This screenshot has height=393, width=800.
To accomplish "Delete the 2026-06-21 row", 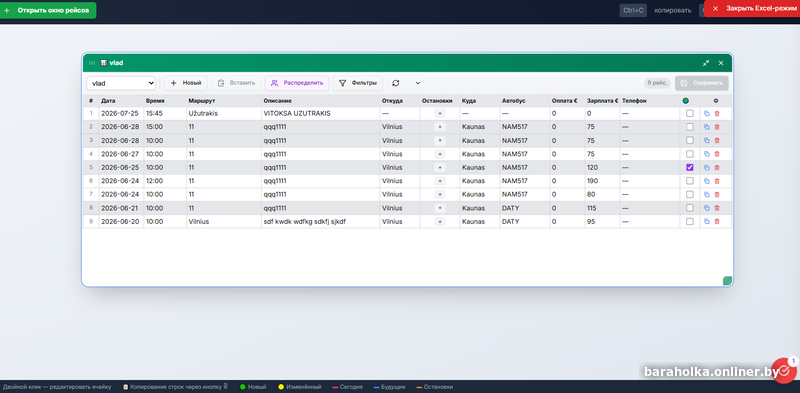I will coord(717,208).
